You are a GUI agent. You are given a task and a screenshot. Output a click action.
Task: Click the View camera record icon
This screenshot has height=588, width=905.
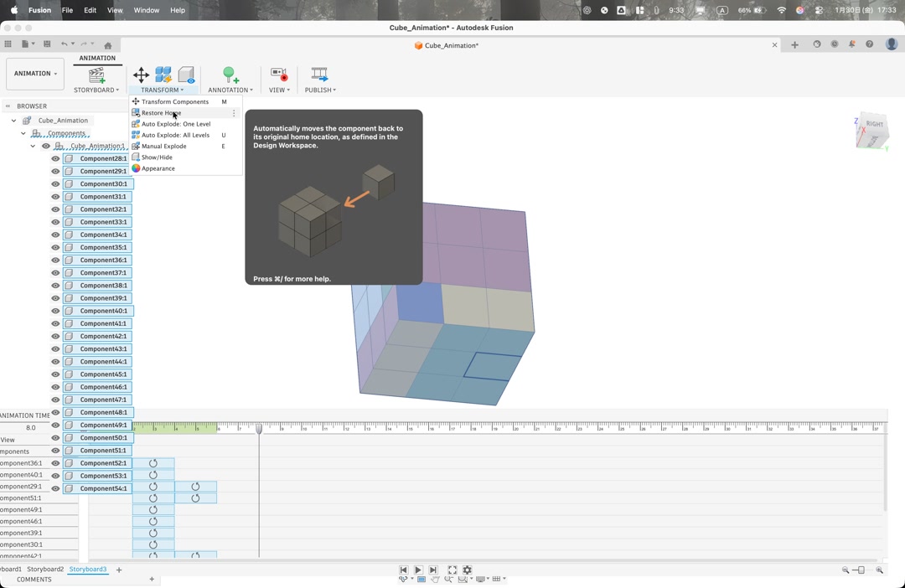279,75
